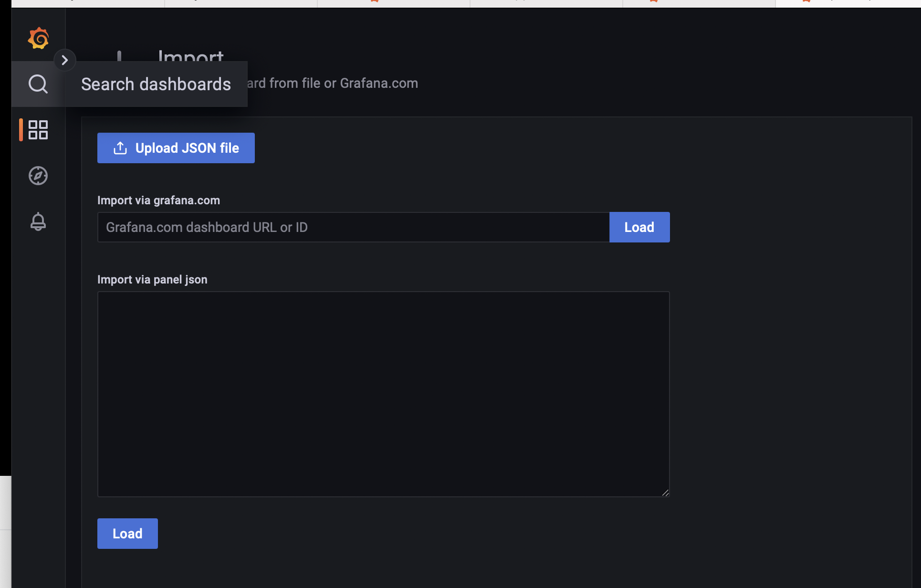Open the Explore compass icon
Viewport: 921px width, 588px height.
coord(38,176)
